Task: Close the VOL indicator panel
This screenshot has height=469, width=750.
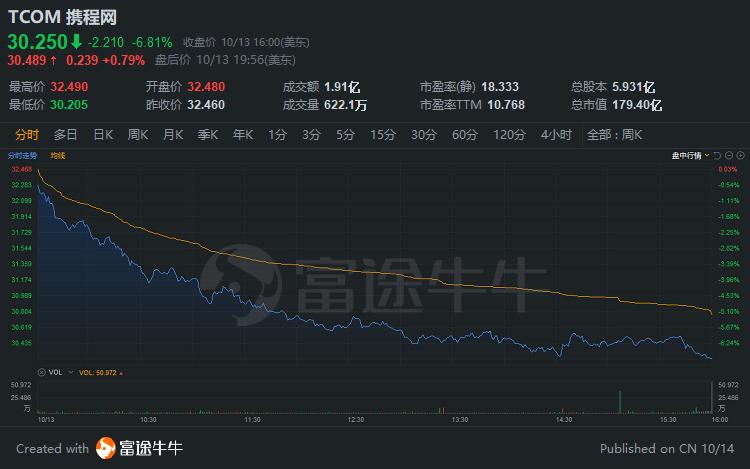Action: 42,372
